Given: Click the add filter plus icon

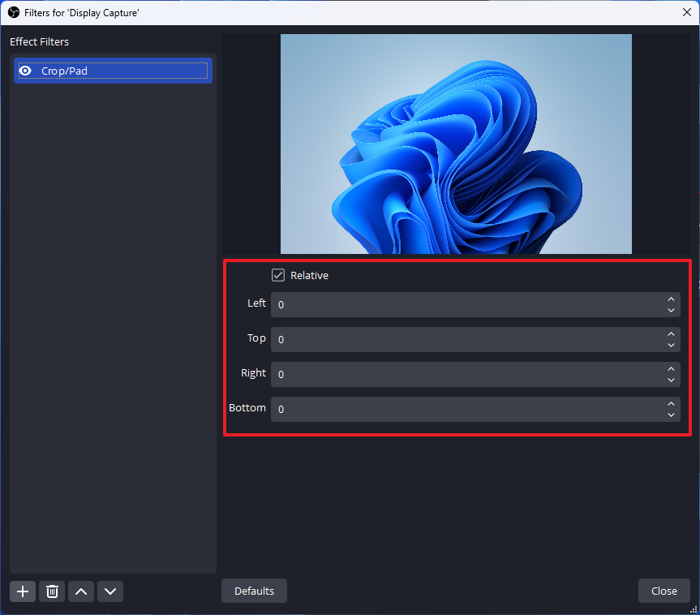Looking at the screenshot, I should (23, 591).
